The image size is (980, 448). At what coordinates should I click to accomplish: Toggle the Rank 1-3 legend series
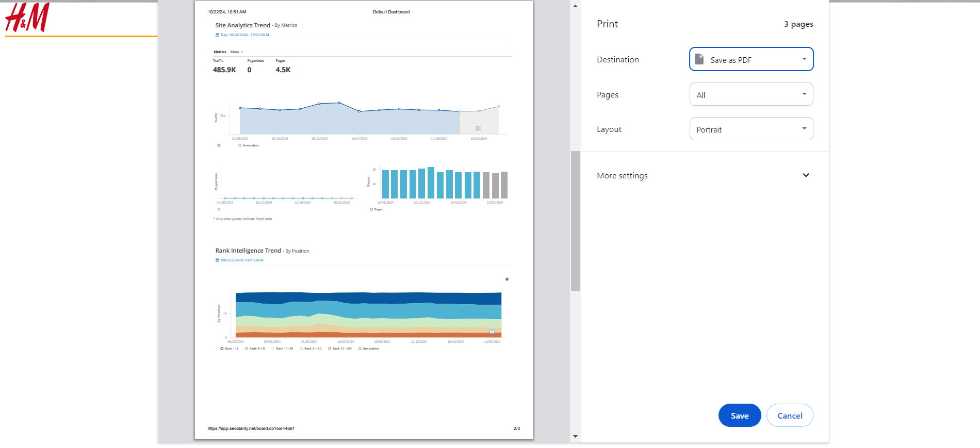(228, 349)
